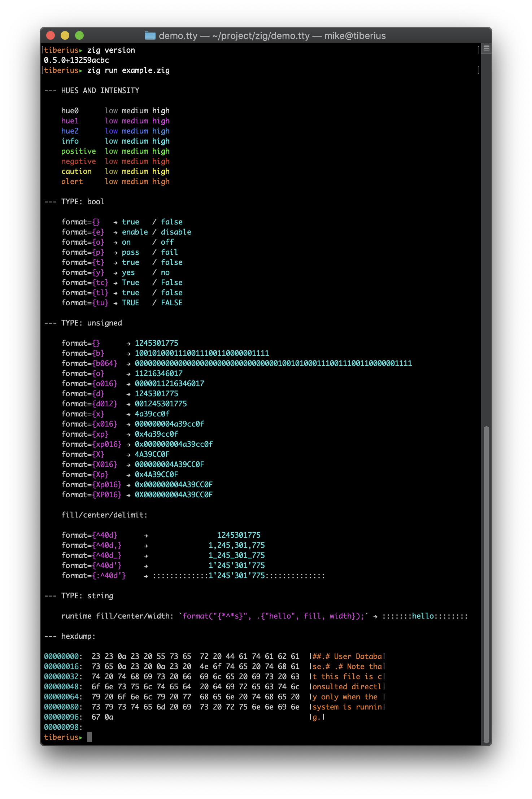
Task: Click the version output '0.5.0+13259acbc'
Action: [77, 60]
